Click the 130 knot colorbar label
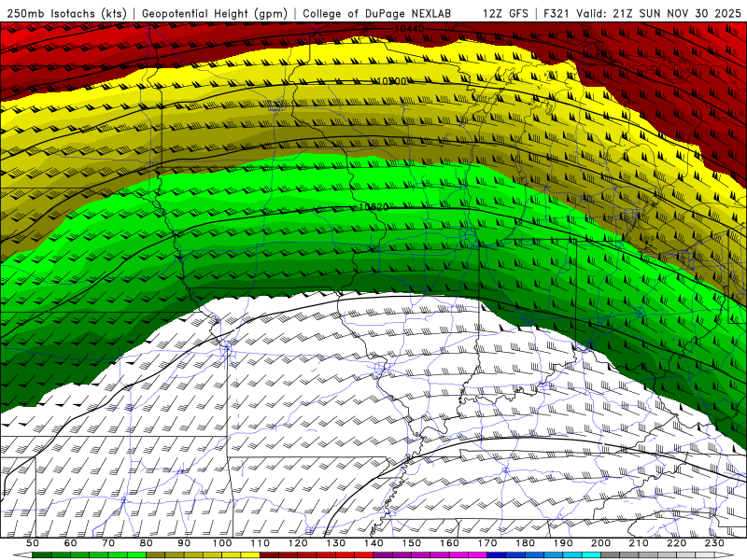 coord(336,543)
